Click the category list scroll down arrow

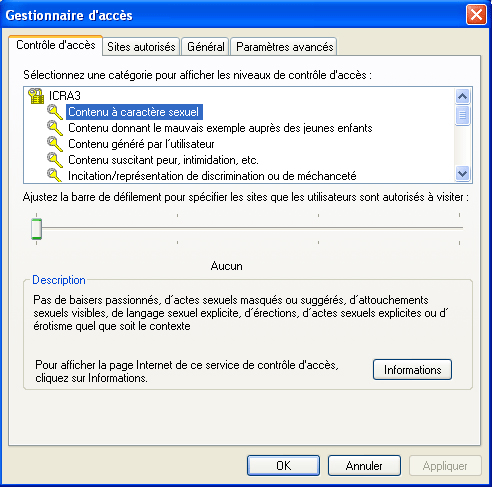[462, 174]
